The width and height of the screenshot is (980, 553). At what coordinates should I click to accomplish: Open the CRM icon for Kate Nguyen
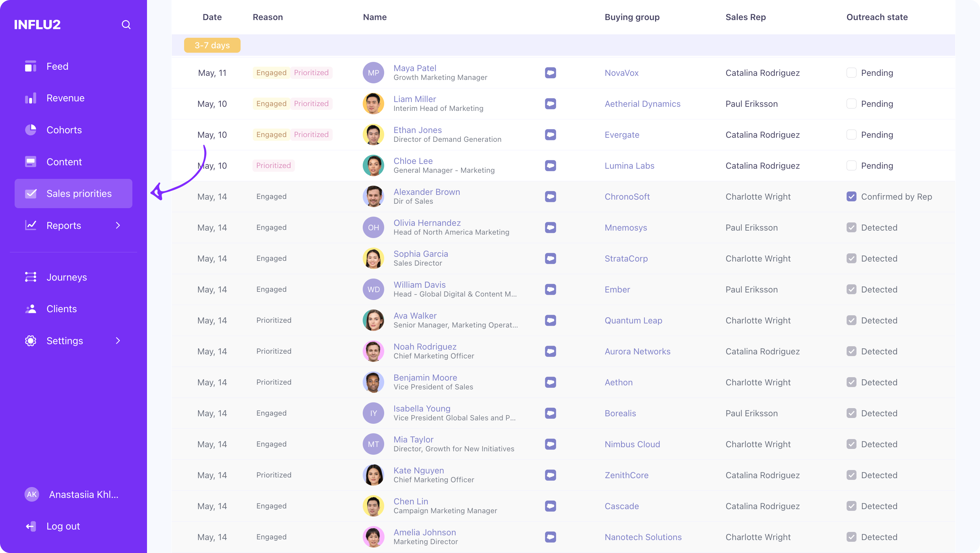pos(550,475)
